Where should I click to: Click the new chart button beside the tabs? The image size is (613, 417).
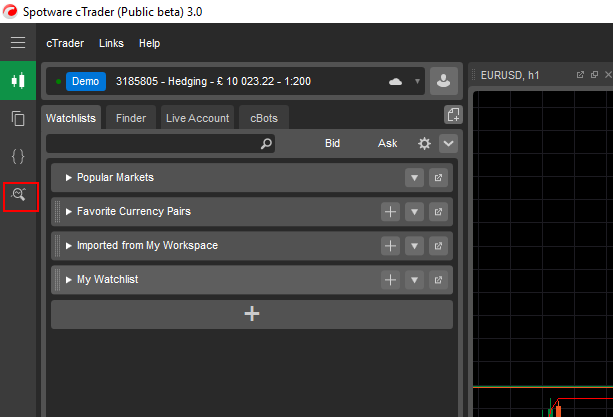[453, 115]
